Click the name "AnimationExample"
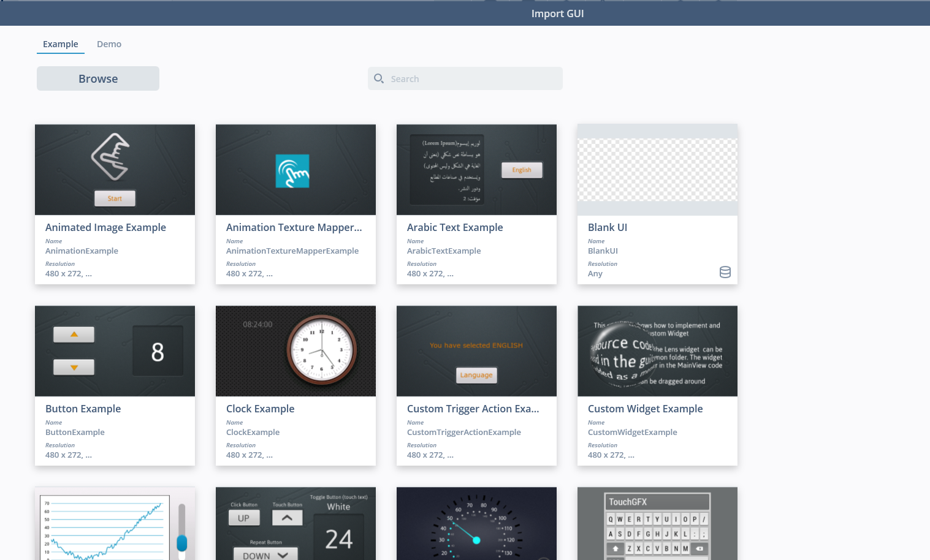 point(82,251)
